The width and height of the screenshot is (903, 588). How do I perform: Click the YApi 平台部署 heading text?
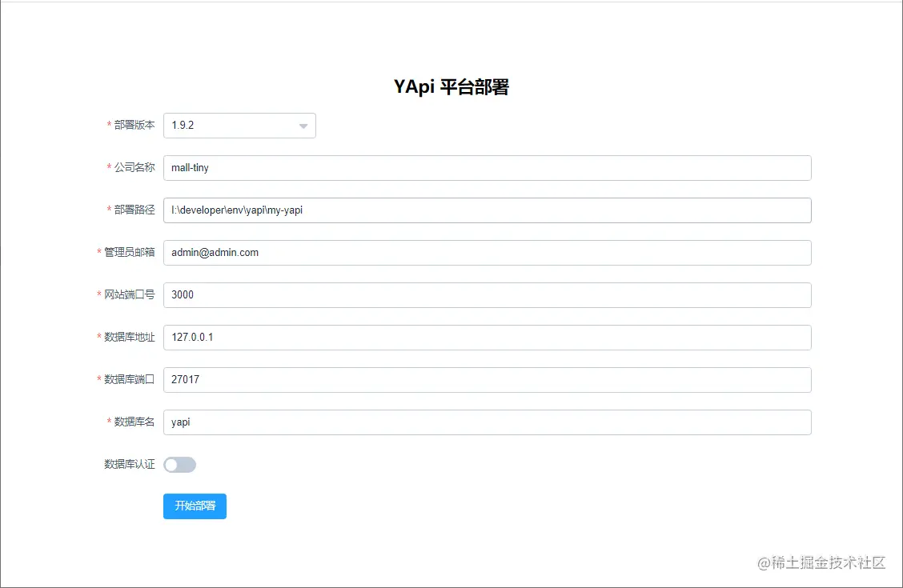(x=451, y=87)
